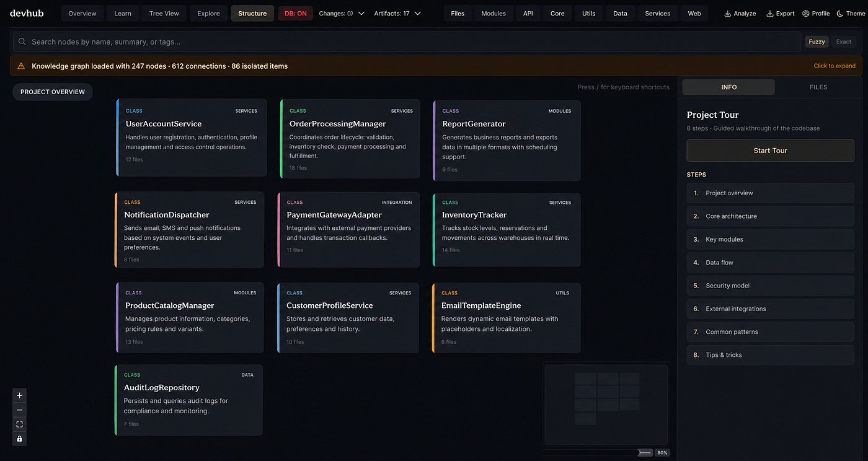The image size is (868, 461).
Task: Filter by Modules category
Action: point(494,13)
